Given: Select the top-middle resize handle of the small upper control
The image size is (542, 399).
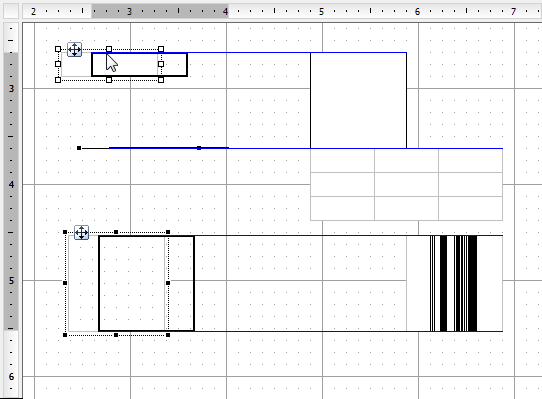Looking at the screenshot, I should click(109, 49).
